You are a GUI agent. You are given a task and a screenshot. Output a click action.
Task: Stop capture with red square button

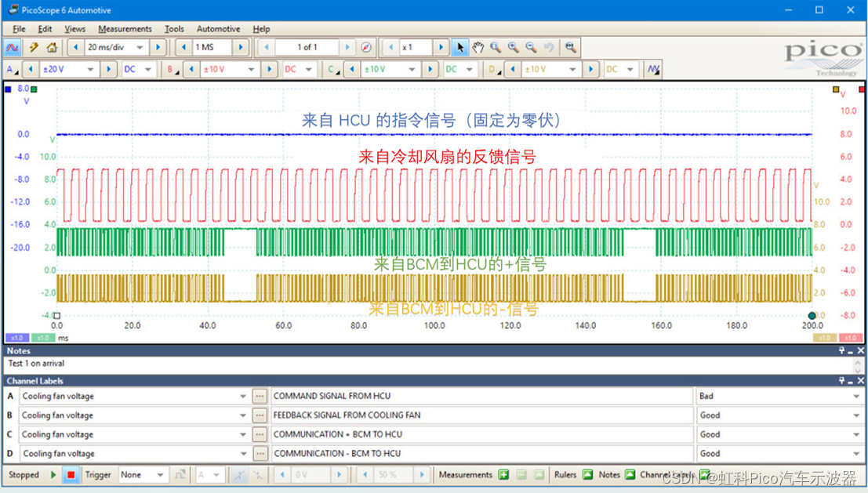click(71, 475)
